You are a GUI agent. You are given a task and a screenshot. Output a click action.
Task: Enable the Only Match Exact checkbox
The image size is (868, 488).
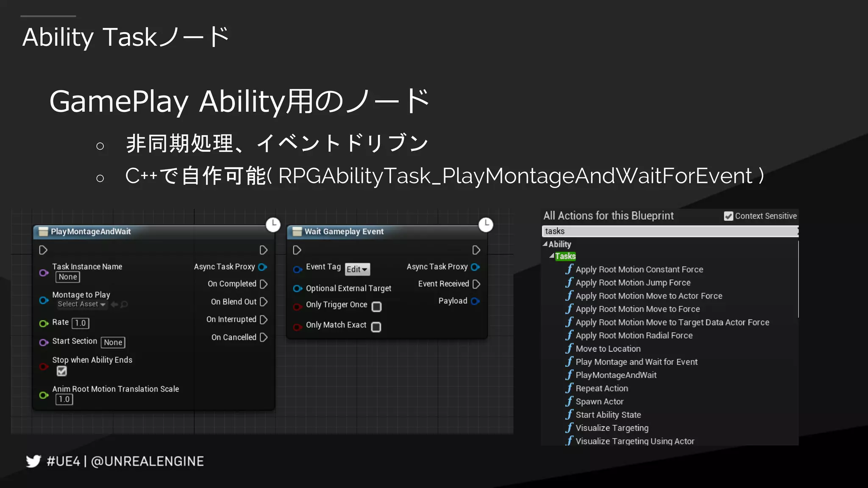tap(376, 327)
